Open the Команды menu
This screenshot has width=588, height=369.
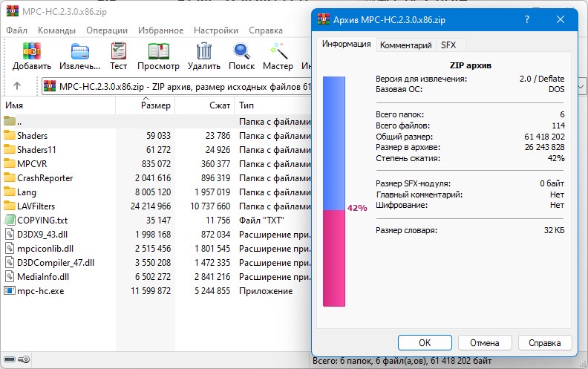click(x=56, y=30)
